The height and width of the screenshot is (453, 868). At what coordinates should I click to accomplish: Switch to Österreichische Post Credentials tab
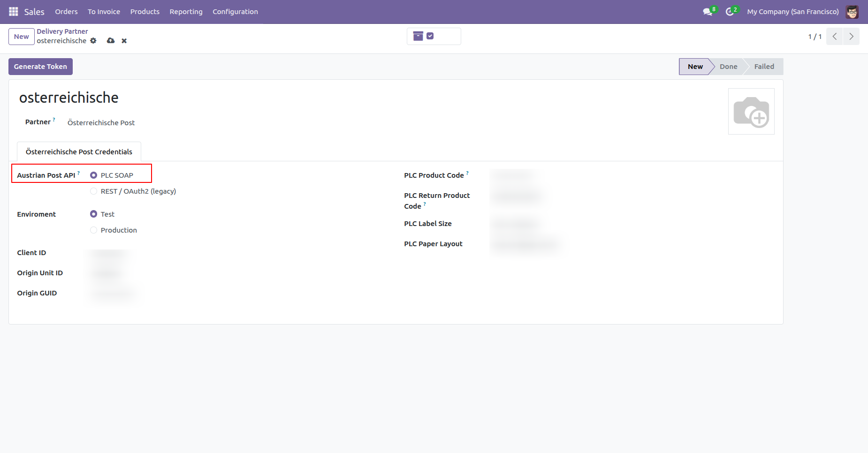point(79,152)
